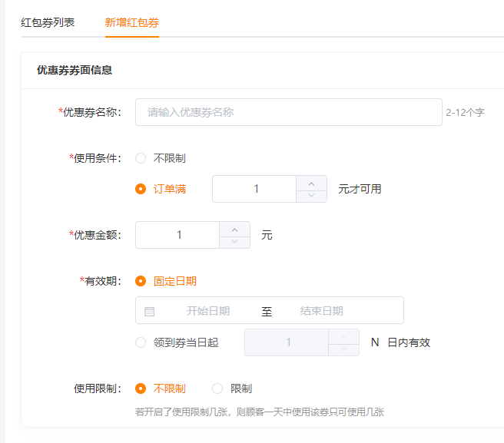Select the 不限制 radio under 使用条件
This screenshot has width=504, height=443.
coord(141,158)
